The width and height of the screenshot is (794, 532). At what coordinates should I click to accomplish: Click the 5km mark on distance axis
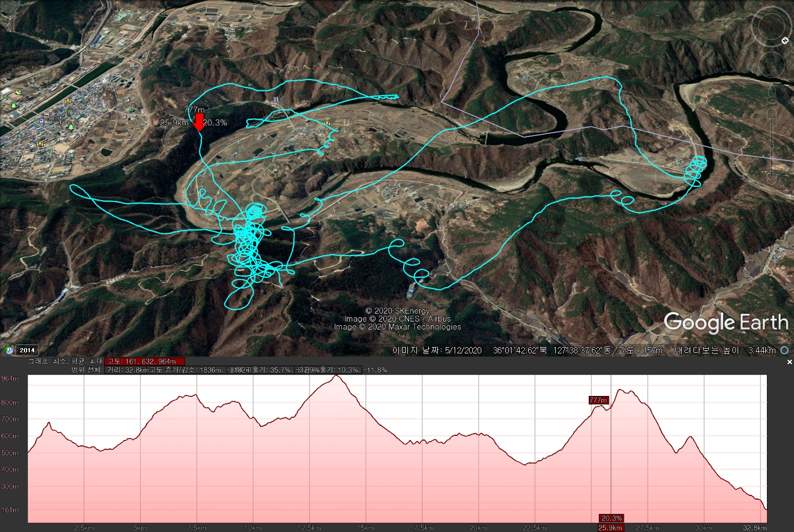(x=140, y=528)
